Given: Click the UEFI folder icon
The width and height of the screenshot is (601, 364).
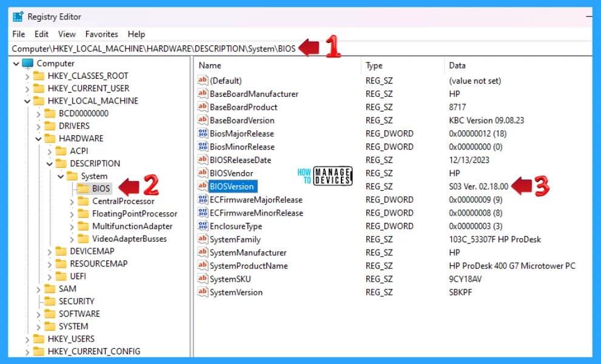Looking at the screenshot, I should pos(61,276).
